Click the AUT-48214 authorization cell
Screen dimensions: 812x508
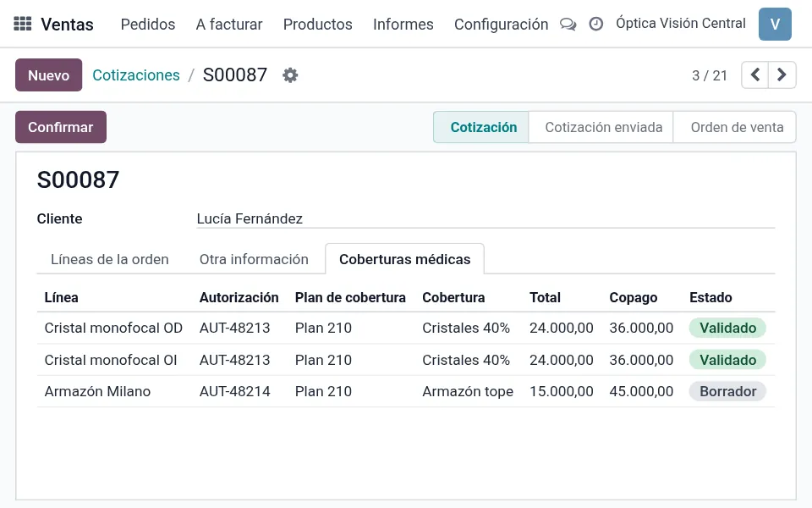(234, 391)
